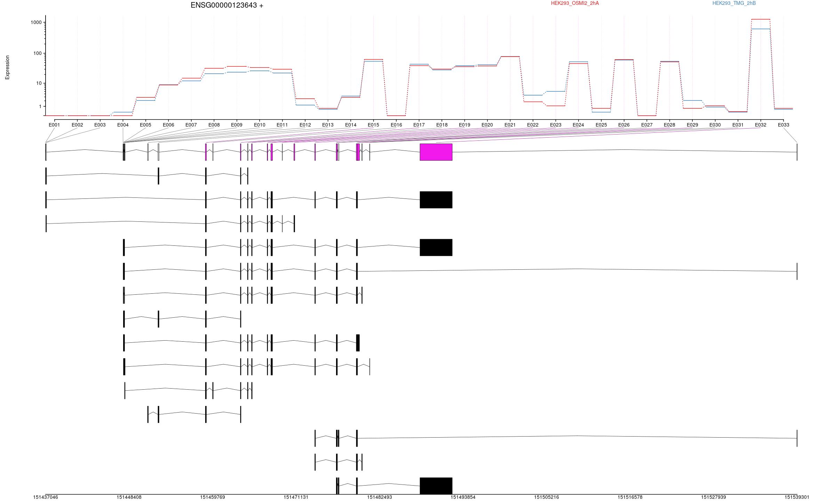The width and height of the screenshot is (835, 504).
Task: Click the exon label E032
Action: click(x=761, y=125)
